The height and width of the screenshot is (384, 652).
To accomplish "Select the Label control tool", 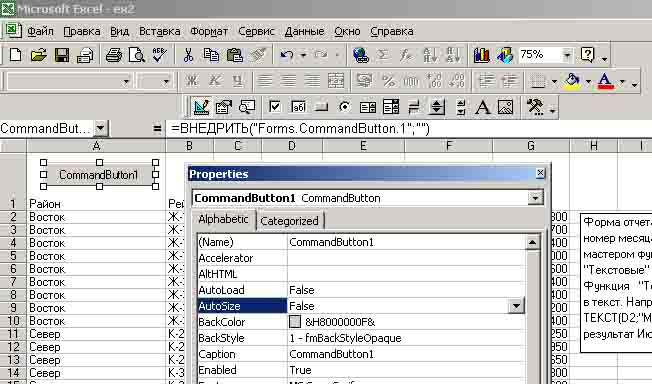I will pyautogui.click(x=482, y=108).
